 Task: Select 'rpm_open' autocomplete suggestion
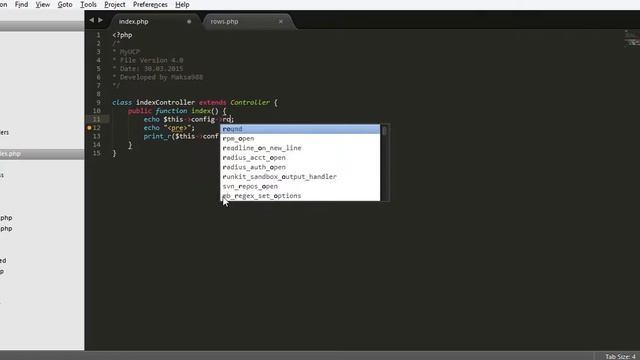[300, 139]
